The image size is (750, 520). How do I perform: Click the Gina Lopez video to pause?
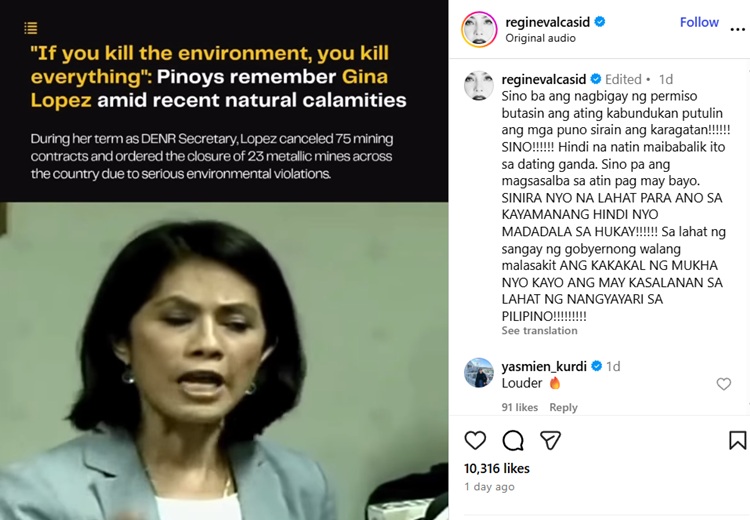pyautogui.click(x=224, y=360)
